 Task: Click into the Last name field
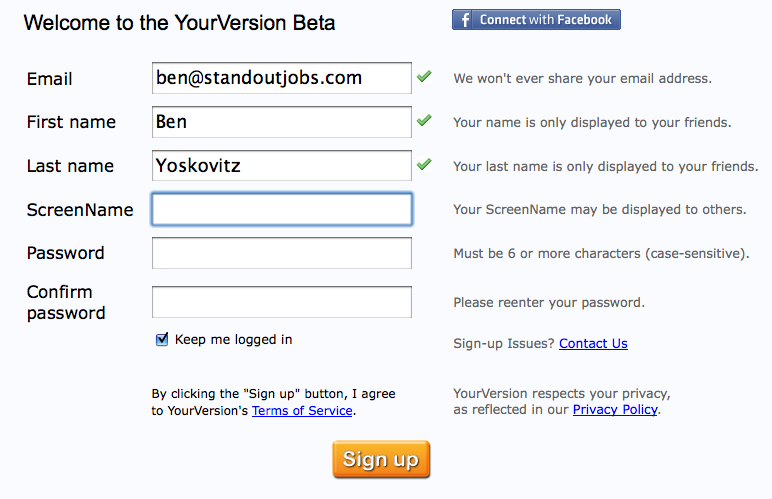click(282, 165)
